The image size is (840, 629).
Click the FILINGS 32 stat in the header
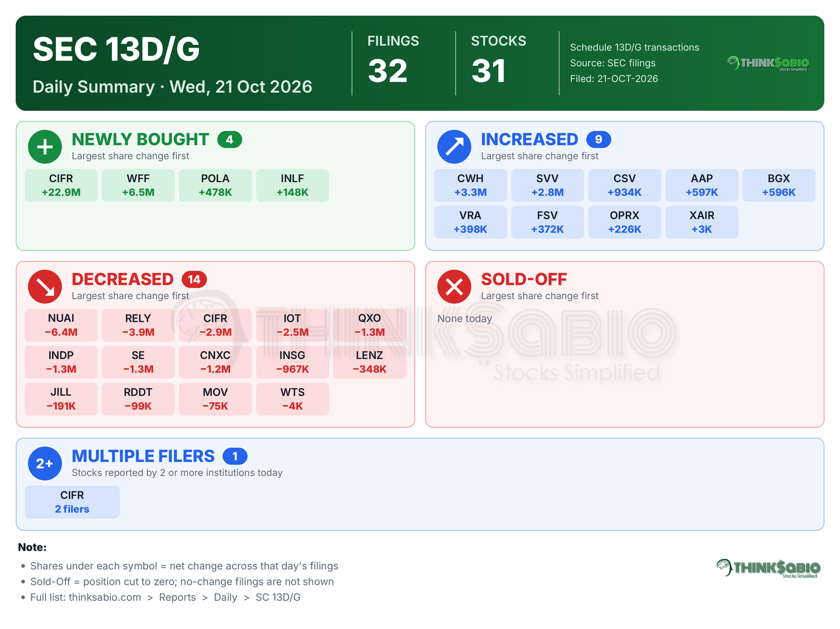(x=393, y=60)
